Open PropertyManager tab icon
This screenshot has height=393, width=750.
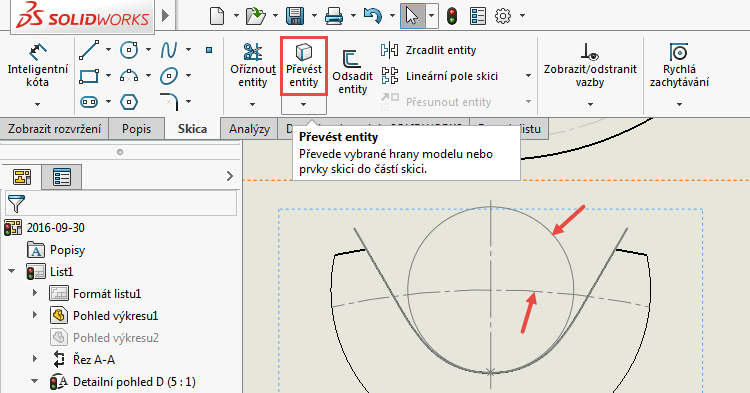62,177
